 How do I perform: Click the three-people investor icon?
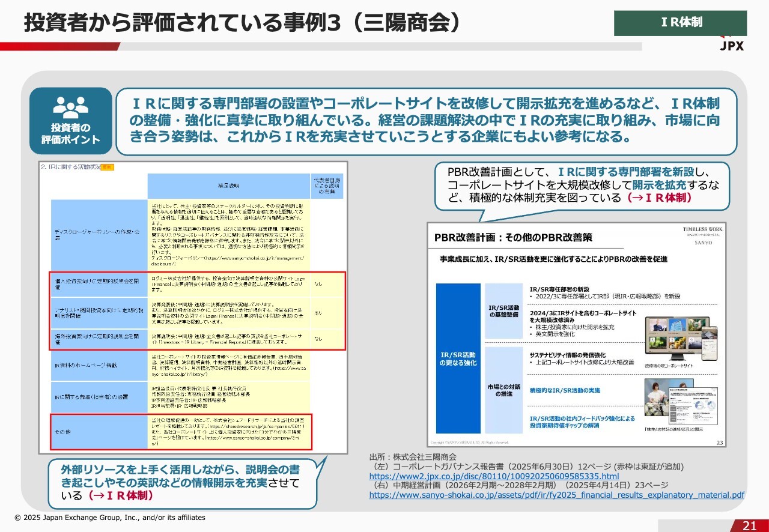[70, 107]
